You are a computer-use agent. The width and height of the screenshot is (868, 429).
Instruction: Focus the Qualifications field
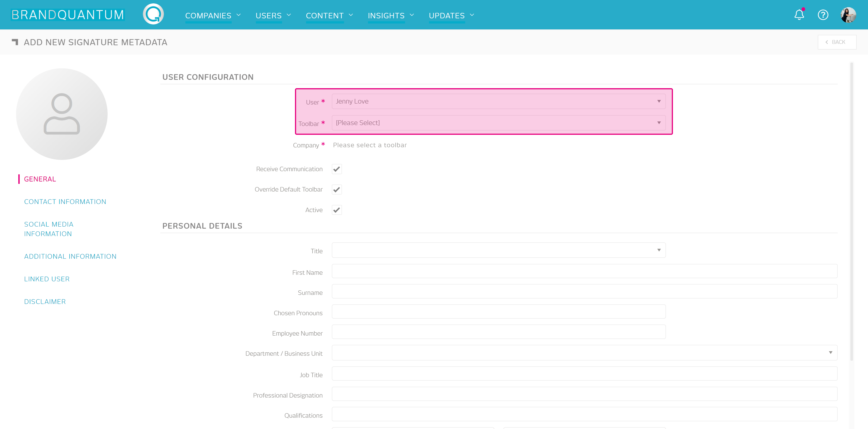[584, 414]
